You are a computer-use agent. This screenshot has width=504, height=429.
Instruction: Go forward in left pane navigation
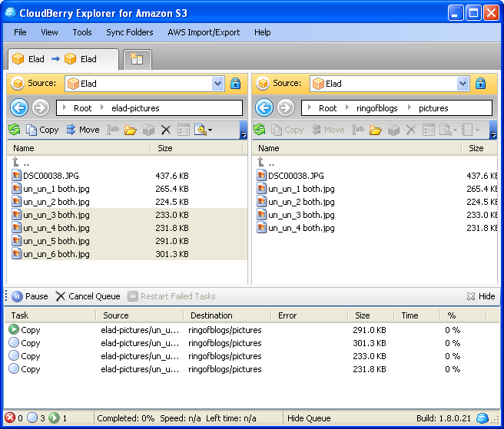click(40, 107)
